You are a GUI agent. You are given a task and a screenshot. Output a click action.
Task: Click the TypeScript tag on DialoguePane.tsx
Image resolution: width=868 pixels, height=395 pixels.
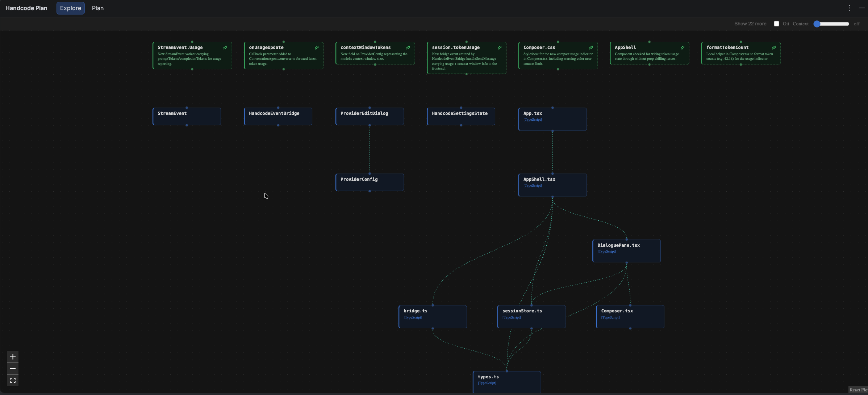click(x=607, y=251)
